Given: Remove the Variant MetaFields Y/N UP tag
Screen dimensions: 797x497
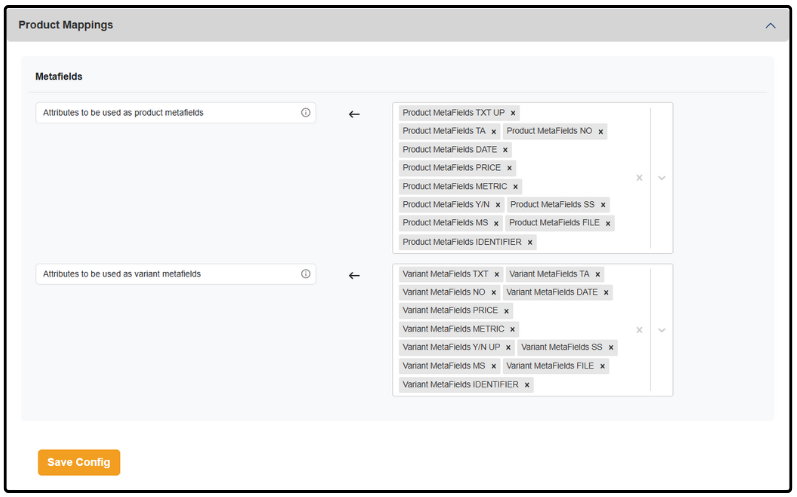Looking at the screenshot, I should (x=508, y=348).
